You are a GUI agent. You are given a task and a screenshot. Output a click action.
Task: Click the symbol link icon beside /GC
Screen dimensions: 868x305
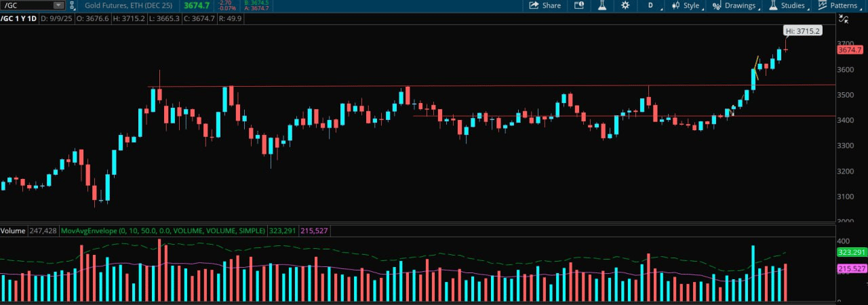coord(72,5)
